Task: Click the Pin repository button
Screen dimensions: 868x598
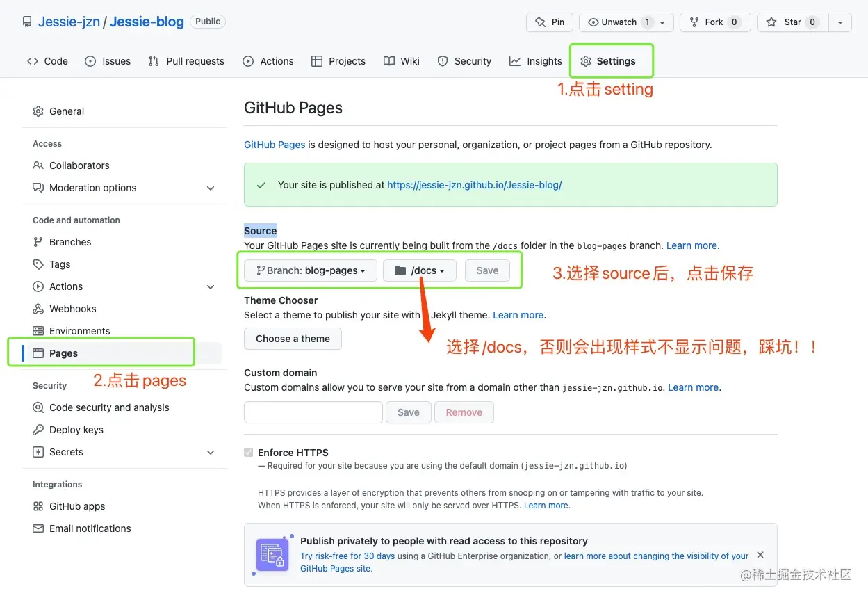Action: [x=550, y=22]
